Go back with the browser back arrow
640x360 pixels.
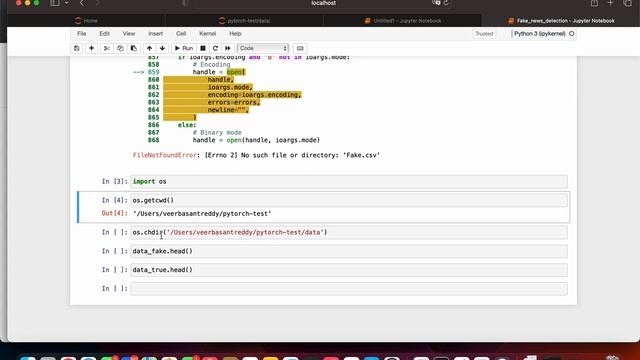tap(82, 3)
